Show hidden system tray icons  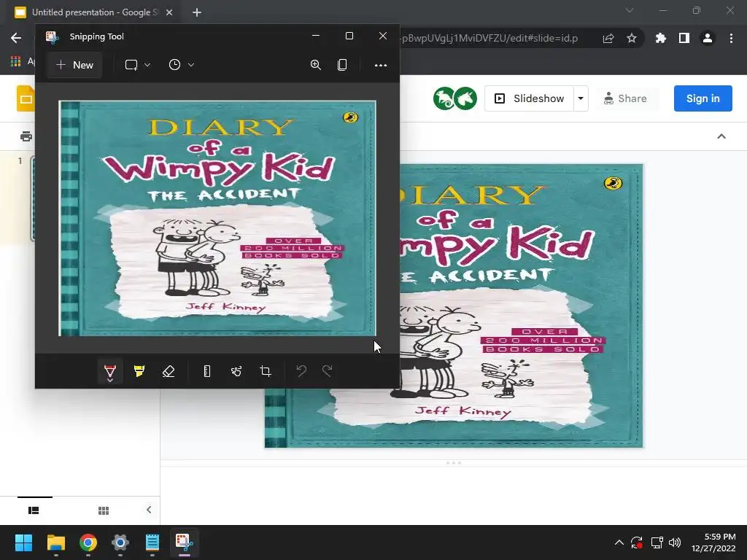tap(619, 542)
